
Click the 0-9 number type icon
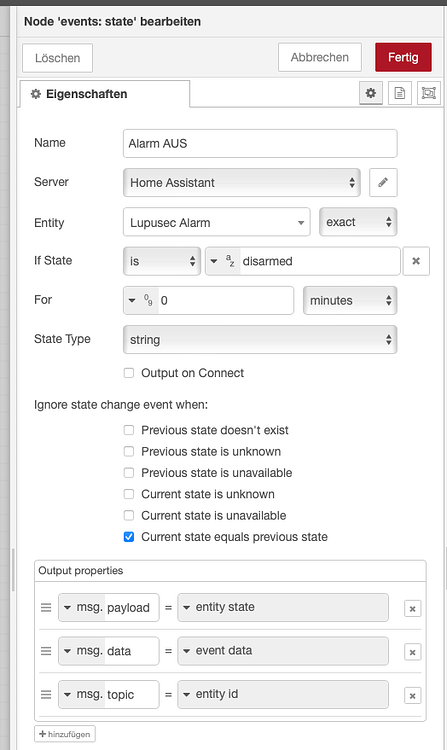click(148, 300)
